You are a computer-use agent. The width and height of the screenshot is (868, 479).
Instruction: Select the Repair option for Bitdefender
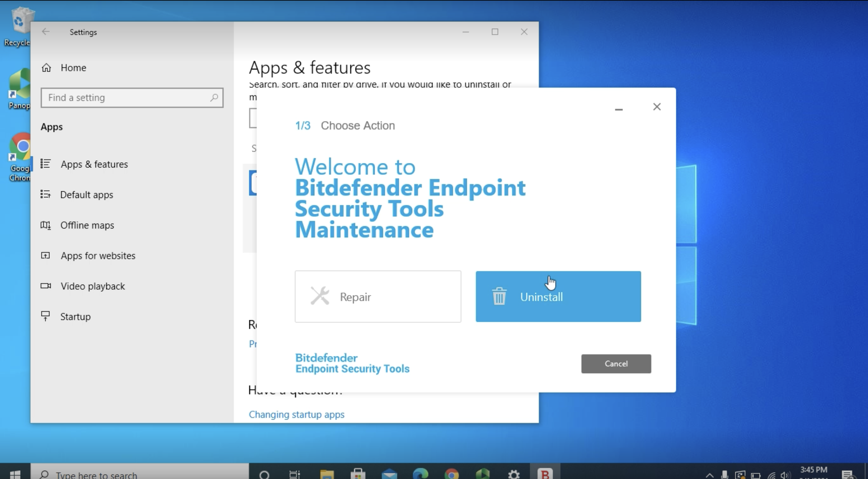pyautogui.click(x=378, y=296)
